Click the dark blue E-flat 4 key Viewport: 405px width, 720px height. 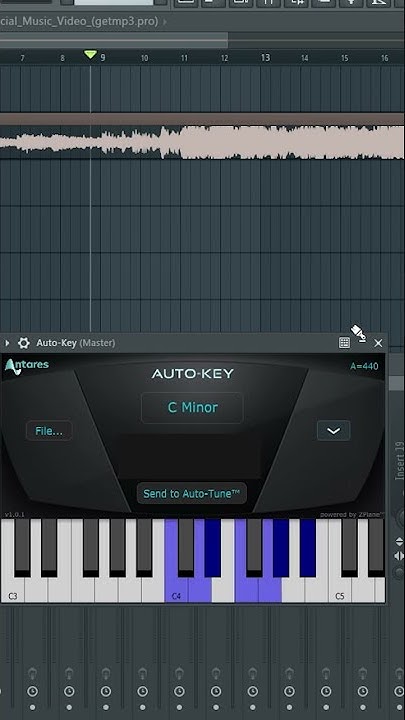(213, 546)
